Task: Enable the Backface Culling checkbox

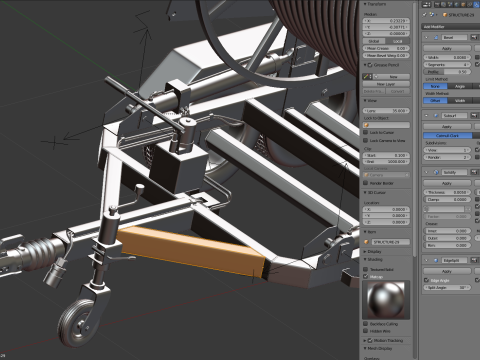Action: pyautogui.click(x=366, y=324)
